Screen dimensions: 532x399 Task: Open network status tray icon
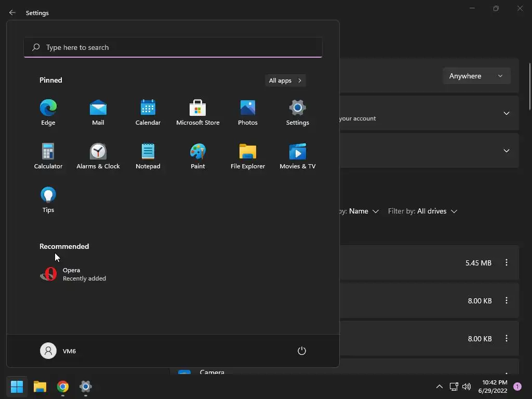[454, 387]
